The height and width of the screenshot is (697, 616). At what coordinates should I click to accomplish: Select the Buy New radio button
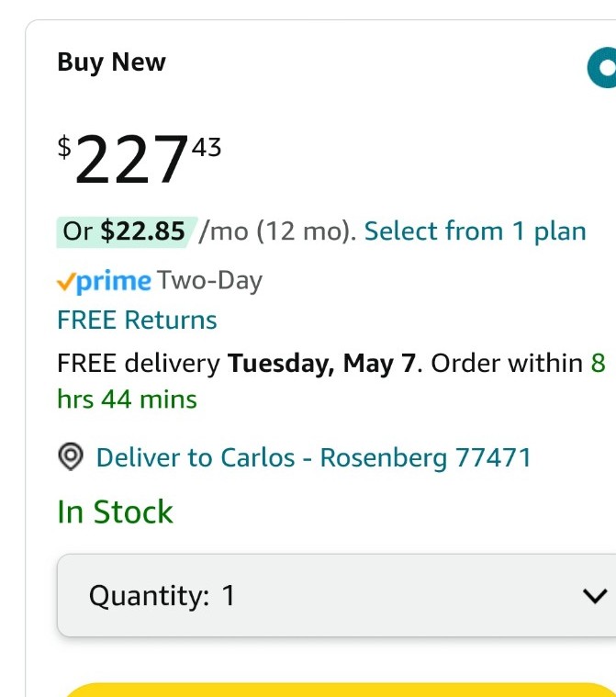tap(602, 68)
